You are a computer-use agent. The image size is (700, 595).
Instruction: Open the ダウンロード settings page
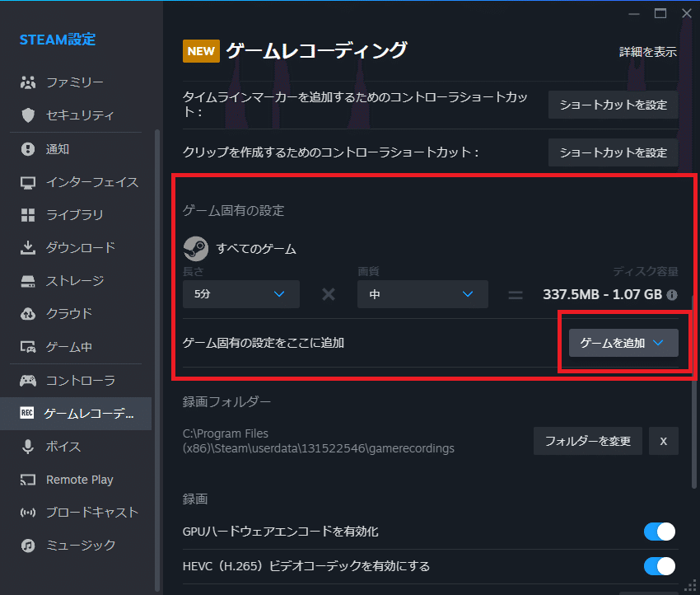click(x=76, y=247)
